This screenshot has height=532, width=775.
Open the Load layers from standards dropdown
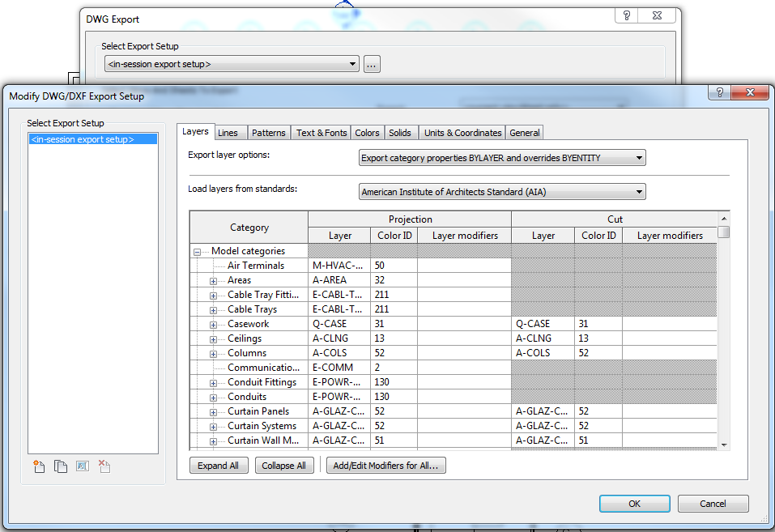[x=639, y=191]
